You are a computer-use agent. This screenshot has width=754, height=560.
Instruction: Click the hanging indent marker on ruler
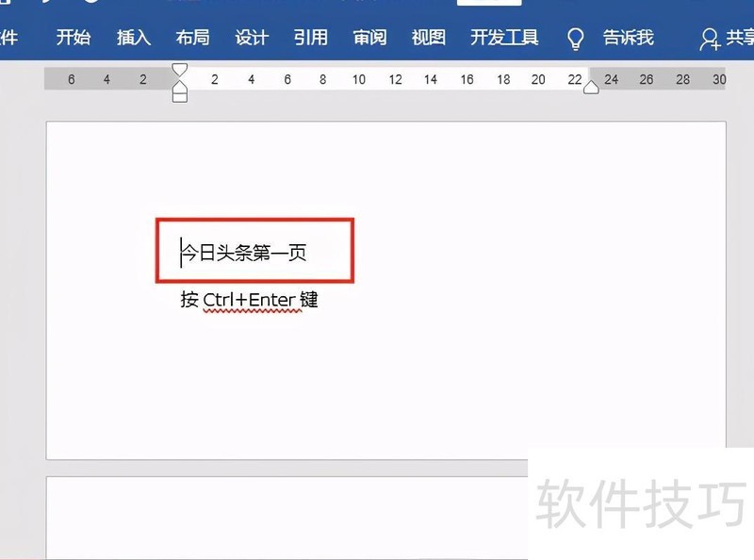click(x=179, y=86)
